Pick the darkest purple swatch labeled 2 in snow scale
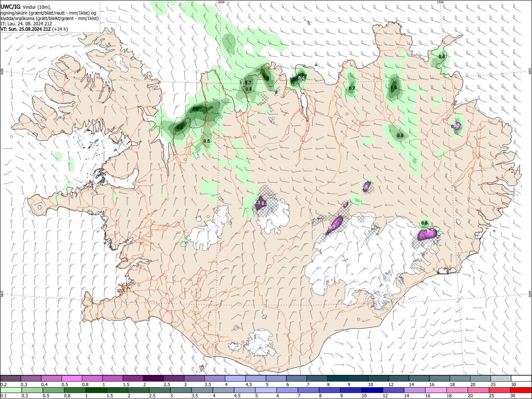 click(x=153, y=378)
